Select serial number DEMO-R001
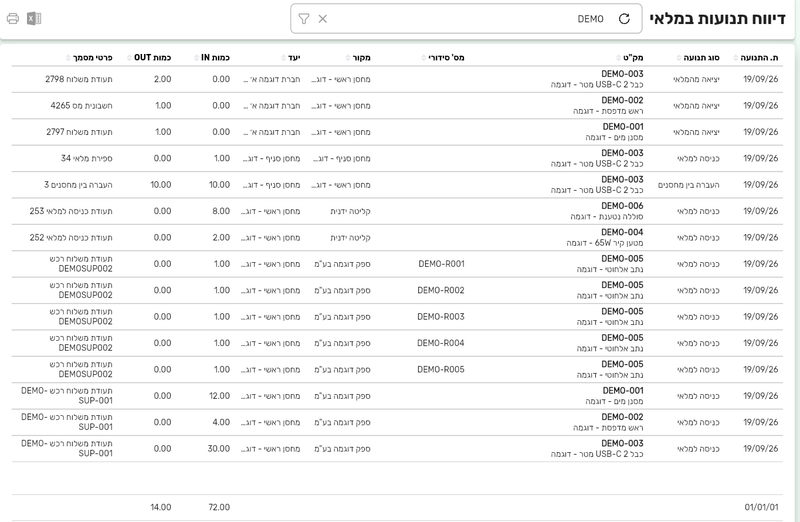Image resolution: width=800 pixels, height=522 pixels. pos(441,264)
